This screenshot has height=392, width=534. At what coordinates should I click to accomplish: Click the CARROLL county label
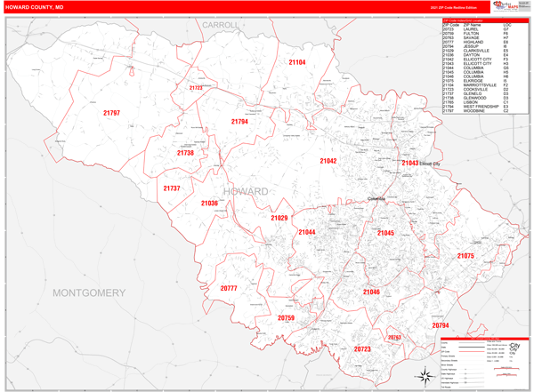[221, 26]
